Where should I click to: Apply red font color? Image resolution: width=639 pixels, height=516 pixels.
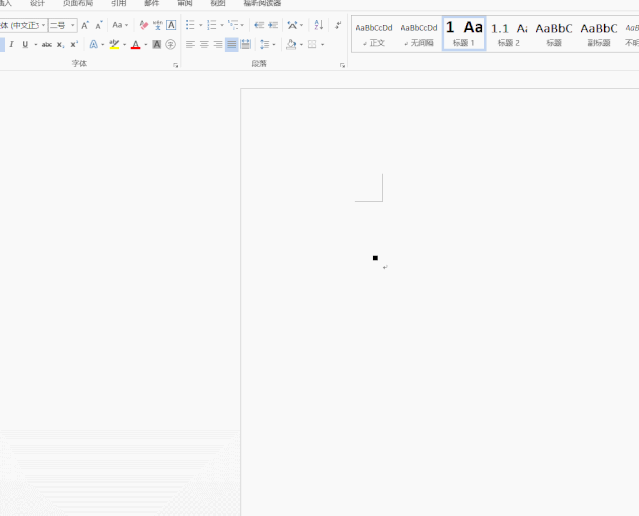coord(136,44)
